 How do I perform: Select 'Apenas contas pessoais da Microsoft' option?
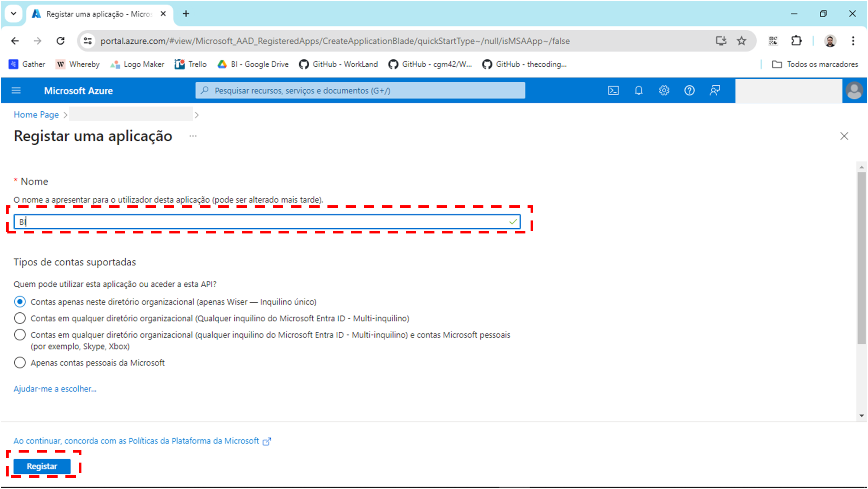tap(20, 363)
